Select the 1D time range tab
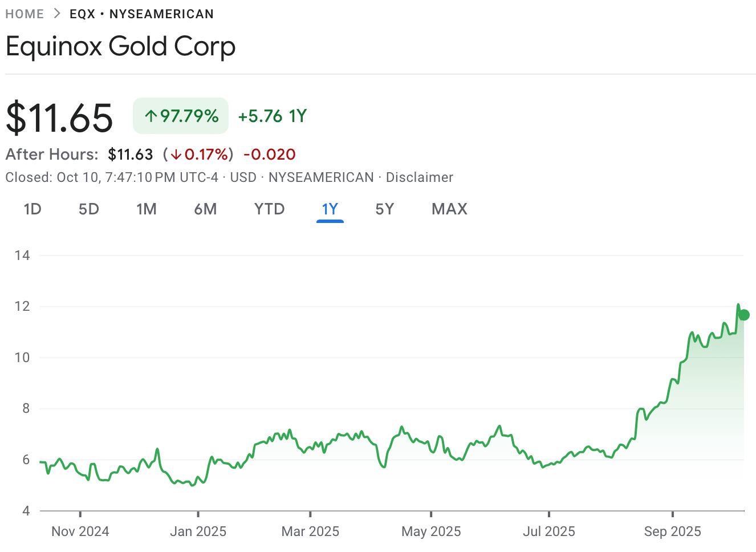 click(x=32, y=209)
